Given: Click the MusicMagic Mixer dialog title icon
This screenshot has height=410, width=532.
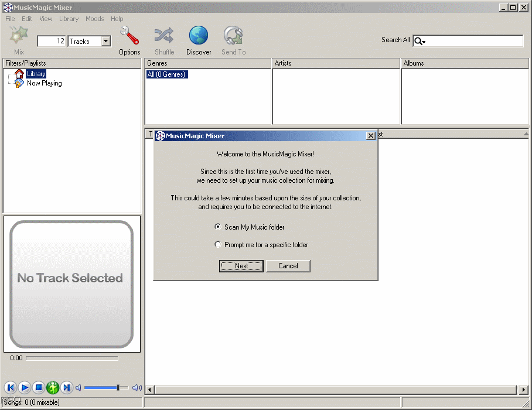Looking at the screenshot, I should (160, 136).
